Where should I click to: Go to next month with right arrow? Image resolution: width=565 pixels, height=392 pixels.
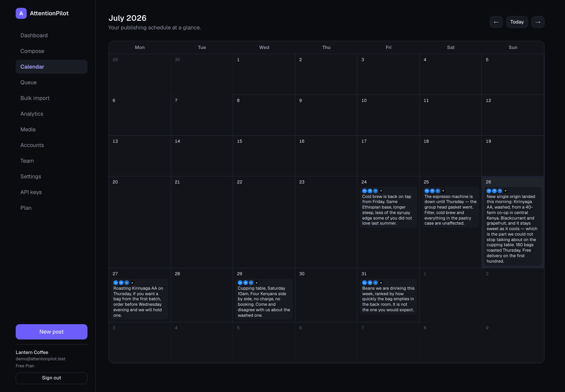click(x=538, y=22)
